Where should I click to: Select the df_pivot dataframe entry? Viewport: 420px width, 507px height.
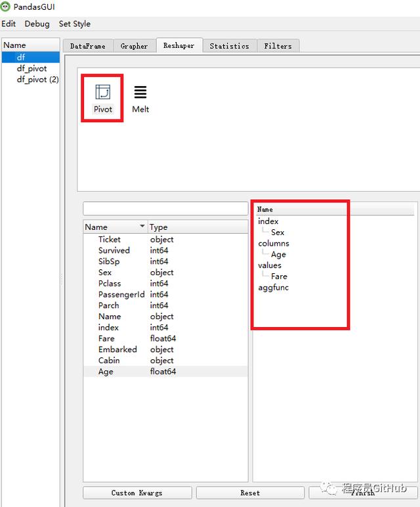(31, 68)
